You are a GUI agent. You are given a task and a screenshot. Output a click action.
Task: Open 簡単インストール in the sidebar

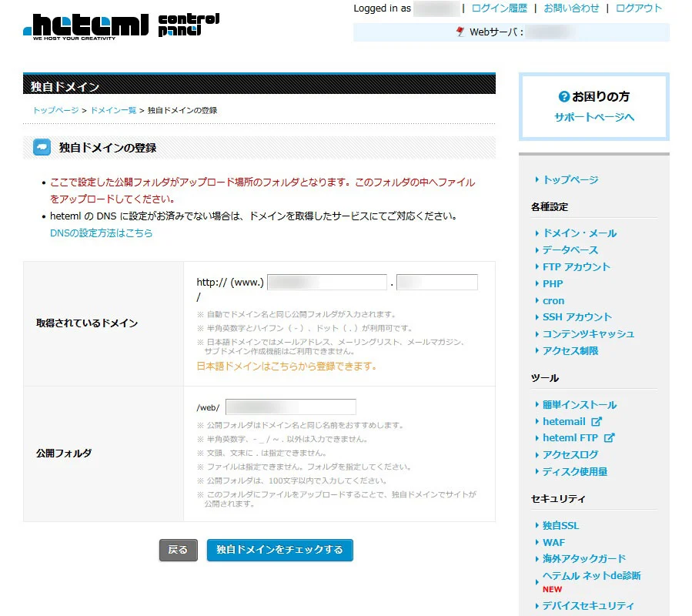579,404
